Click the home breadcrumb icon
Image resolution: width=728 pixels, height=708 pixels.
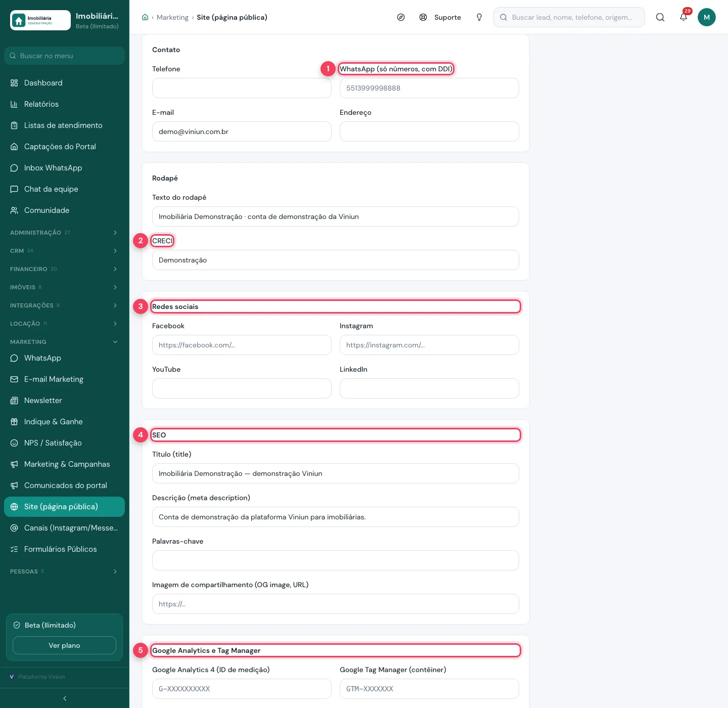[145, 17]
